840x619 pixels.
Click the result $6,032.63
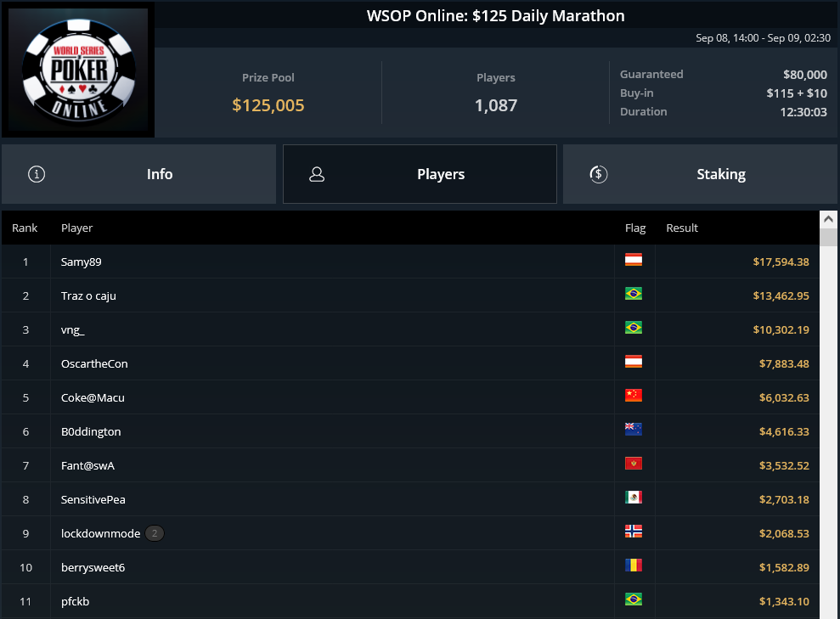(784, 397)
